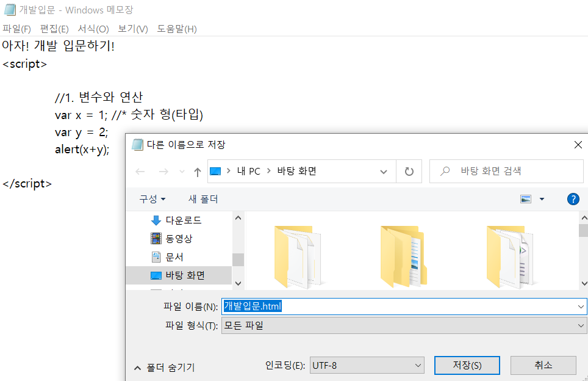The height and width of the screenshot is (381, 588).
Task: Click the Notepad icon in dialog title bar
Action: pyautogui.click(x=138, y=145)
